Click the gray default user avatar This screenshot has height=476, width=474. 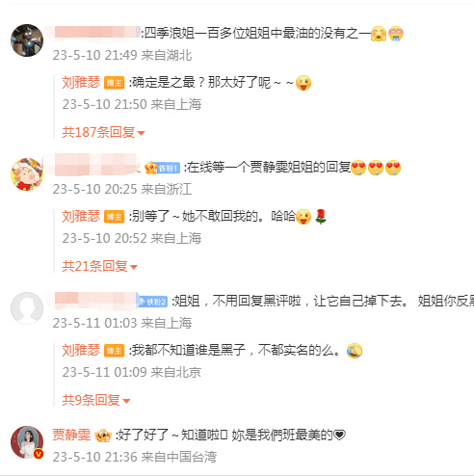[x=27, y=308]
